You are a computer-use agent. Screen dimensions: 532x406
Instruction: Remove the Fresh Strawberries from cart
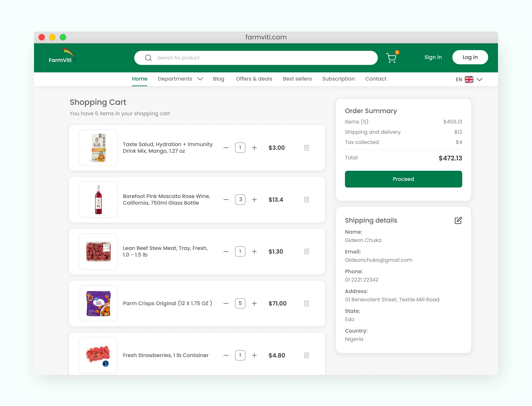[x=307, y=355]
